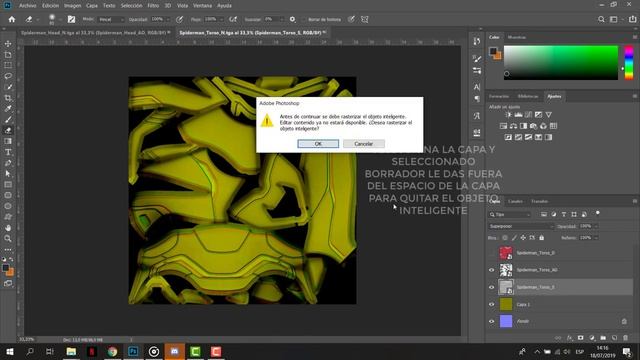Click the hue spectrum slider in Color panel
The image size is (640, 360).
(x=629, y=62)
